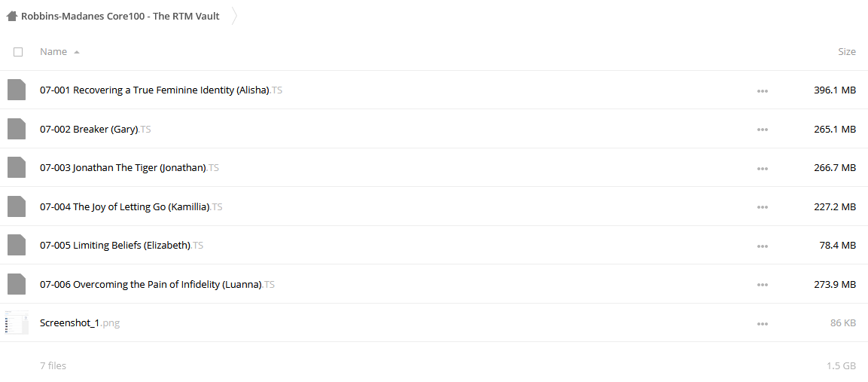Open 07-003 Jonathan The Tiger file
This screenshot has height=382, width=868.
[129, 167]
